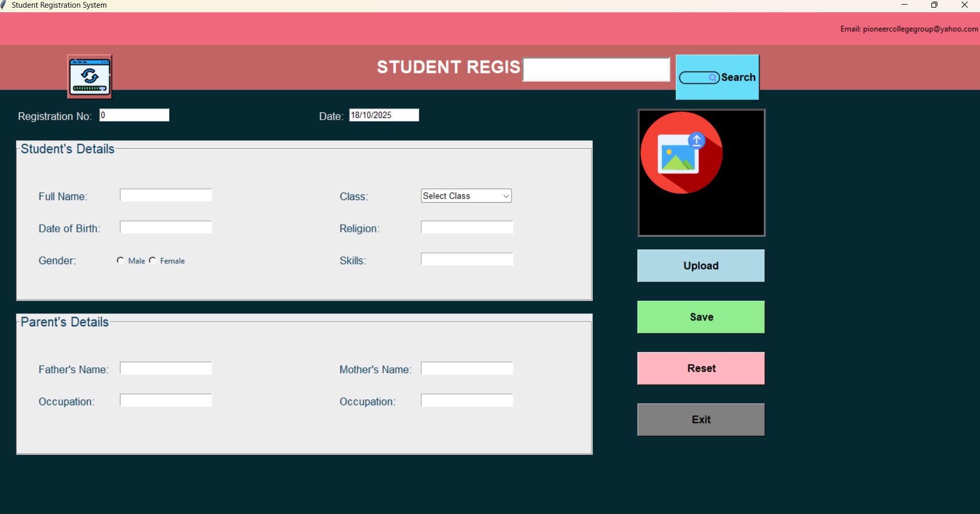Click the Father's Name field
Viewport: 980px width, 514px height.
(x=165, y=368)
